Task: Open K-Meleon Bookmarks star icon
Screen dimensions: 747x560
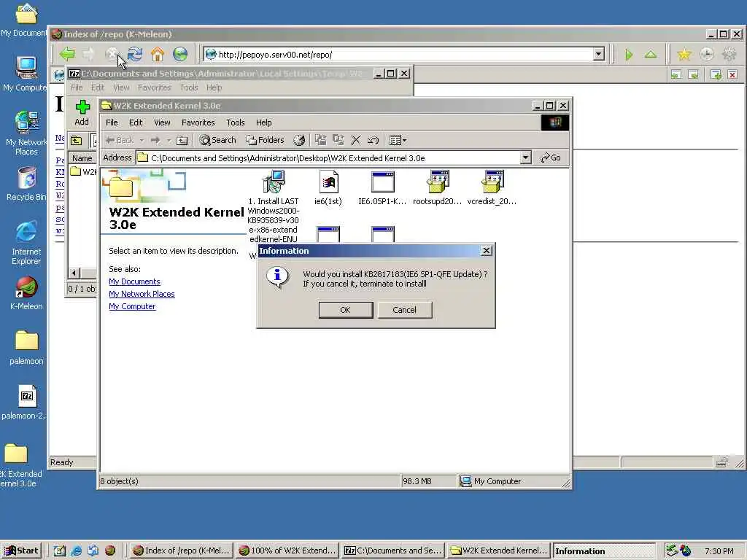Action: click(x=684, y=54)
